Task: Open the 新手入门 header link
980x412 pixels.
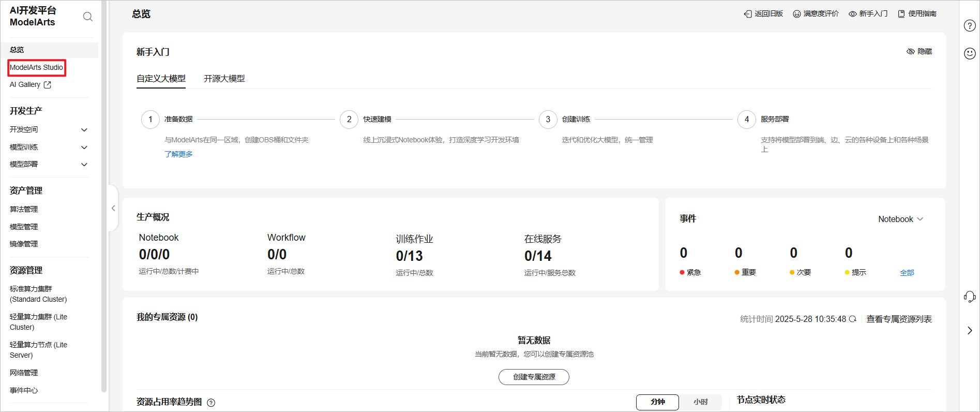Action: pyautogui.click(x=873, y=14)
